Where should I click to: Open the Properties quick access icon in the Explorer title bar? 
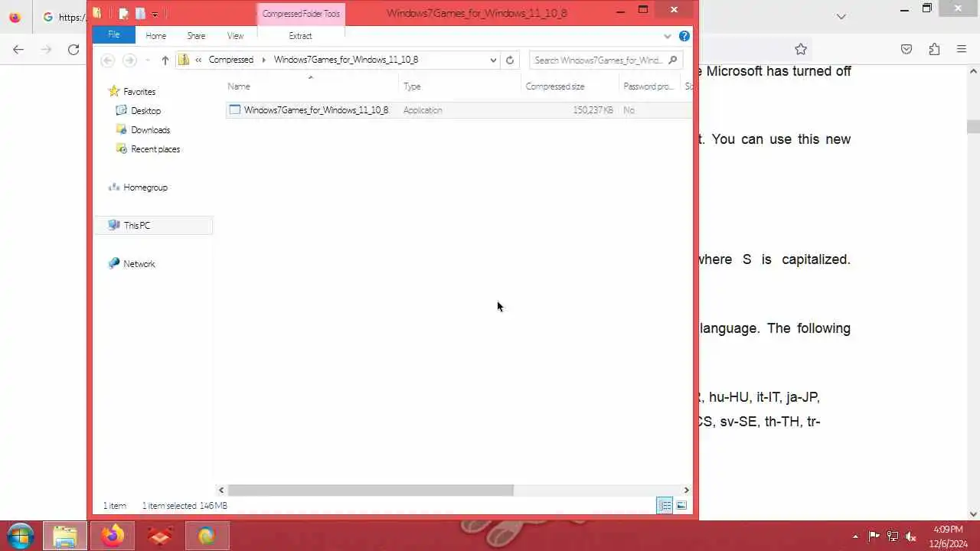pyautogui.click(x=122, y=13)
